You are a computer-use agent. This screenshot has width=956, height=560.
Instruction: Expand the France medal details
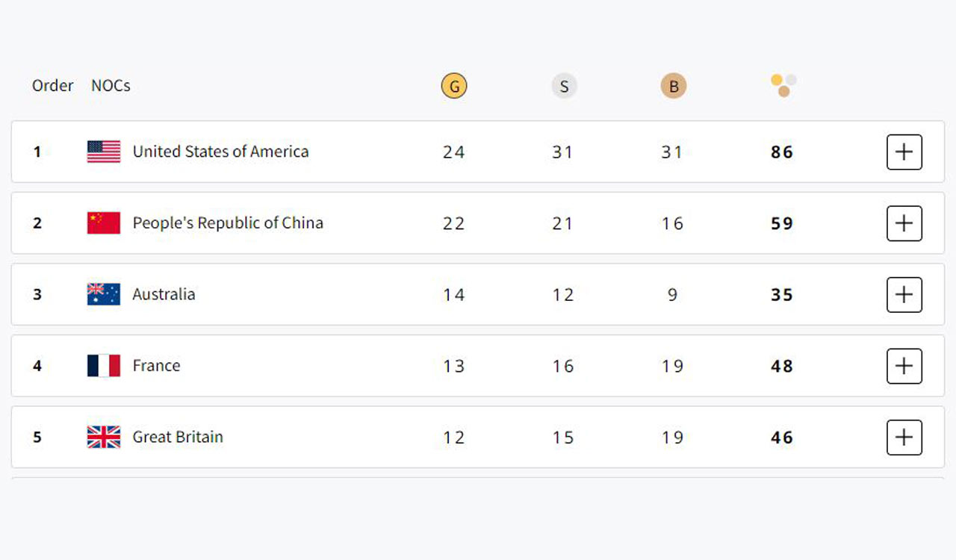(x=904, y=366)
